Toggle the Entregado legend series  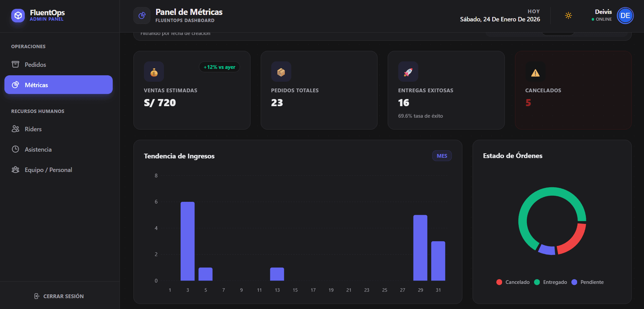coord(551,282)
